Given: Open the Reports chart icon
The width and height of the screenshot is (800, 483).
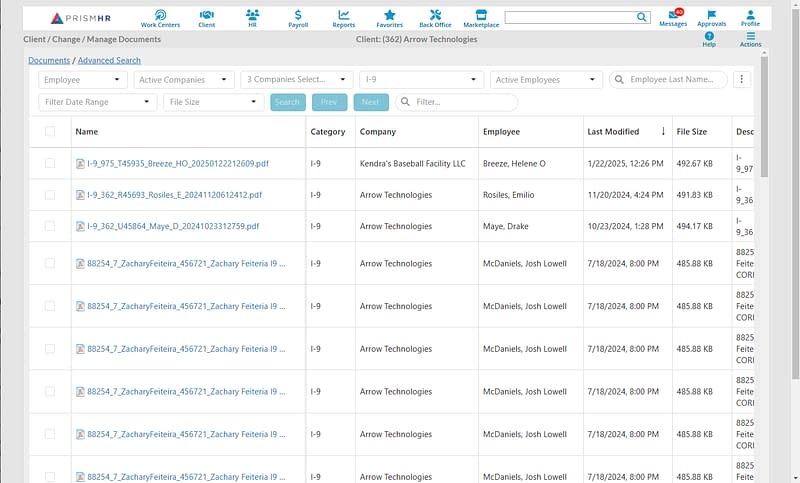Looking at the screenshot, I should [x=343, y=17].
